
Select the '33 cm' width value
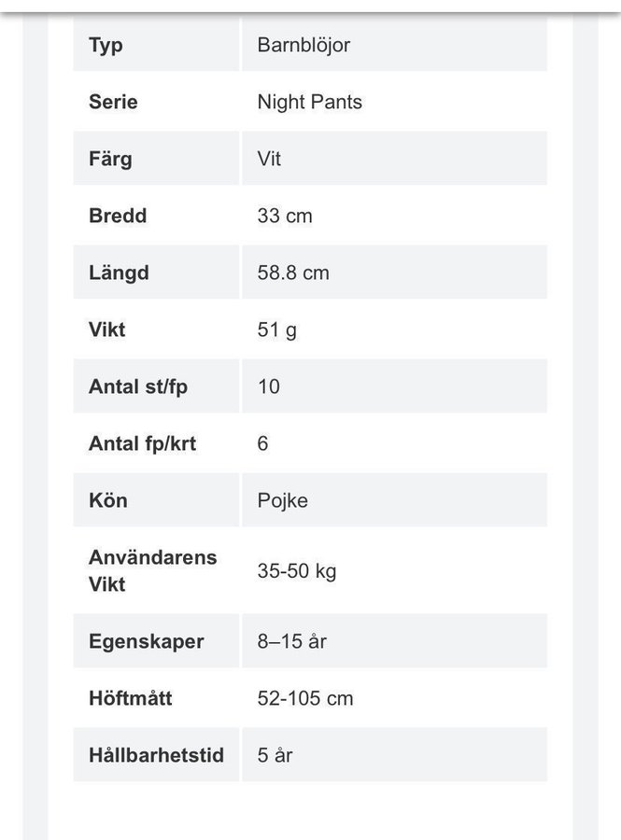pos(285,216)
